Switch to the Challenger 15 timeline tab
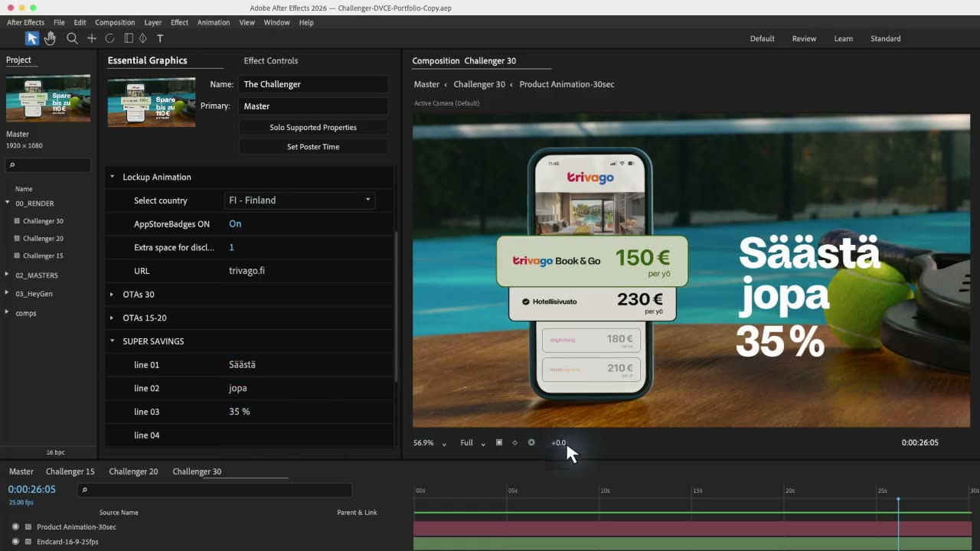The image size is (980, 551). point(70,471)
